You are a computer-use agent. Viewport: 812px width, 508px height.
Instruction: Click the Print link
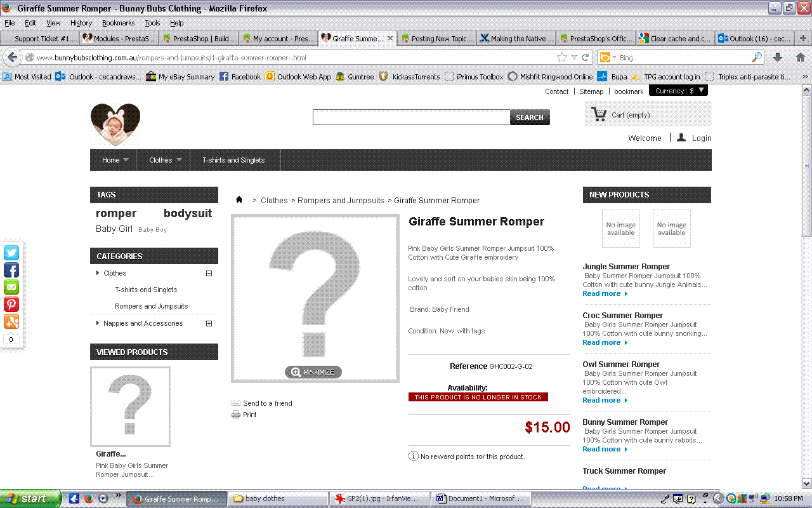250,415
